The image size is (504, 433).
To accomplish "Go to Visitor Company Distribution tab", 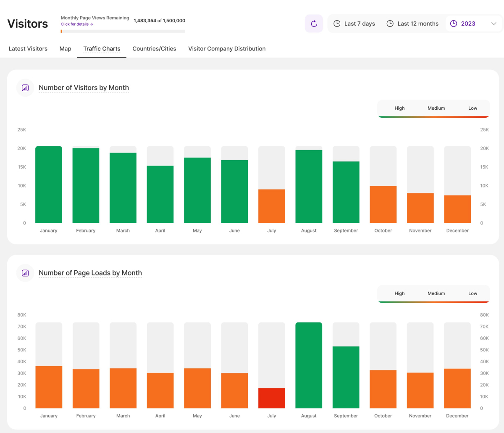I will pyautogui.click(x=227, y=49).
